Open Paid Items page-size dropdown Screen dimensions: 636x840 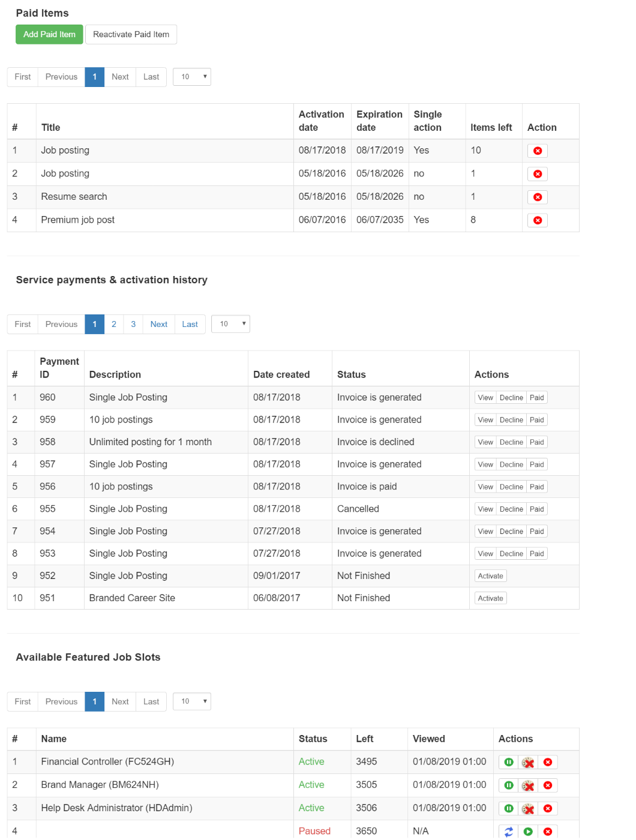click(192, 77)
